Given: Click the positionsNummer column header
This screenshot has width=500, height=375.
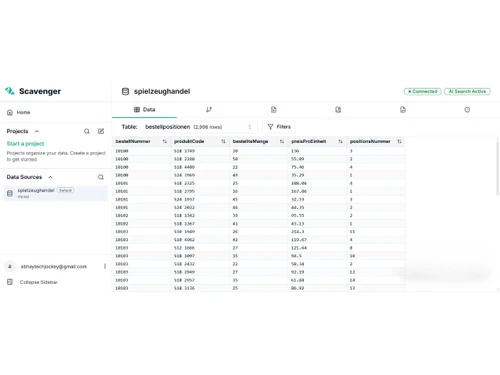Looking at the screenshot, I should [376, 141].
